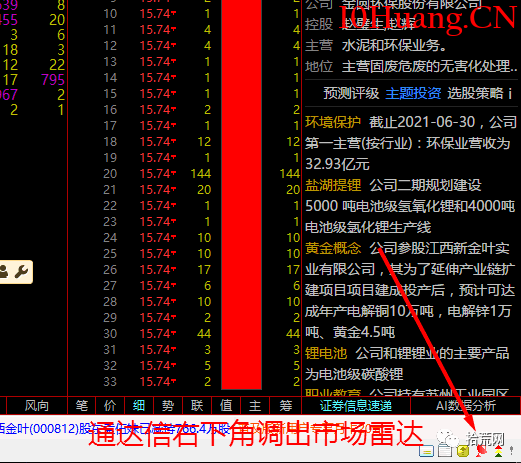This screenshot has width=521, height=463.
Task: Click the 地位 label in company info
Action: 319,66
